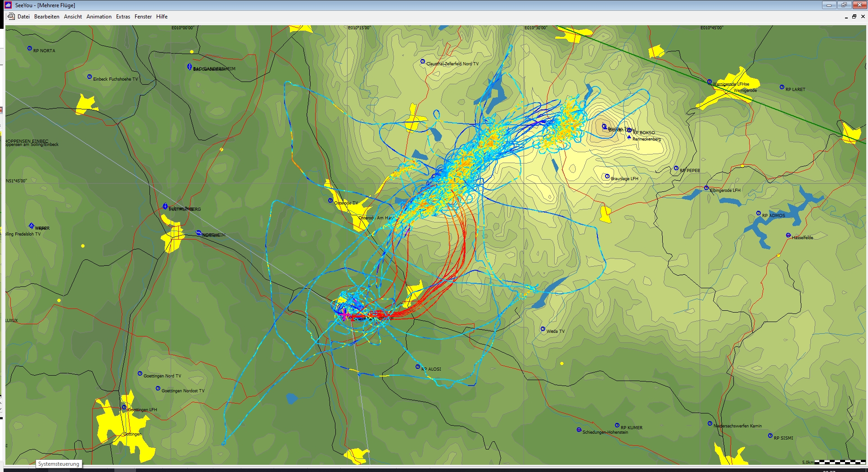Restore the inner Mehrere Flüge document window
Viewport: 868px width, 472px height.
[854, 17]
